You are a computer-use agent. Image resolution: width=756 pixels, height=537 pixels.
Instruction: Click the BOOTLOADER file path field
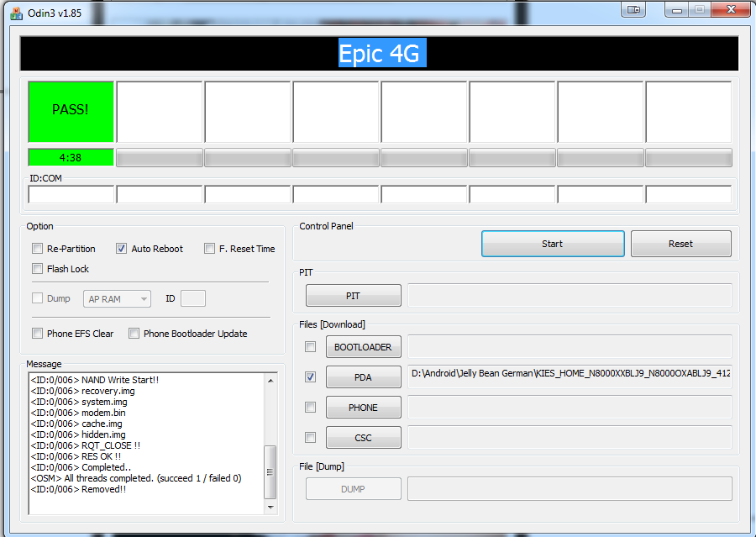pos(570,346)
